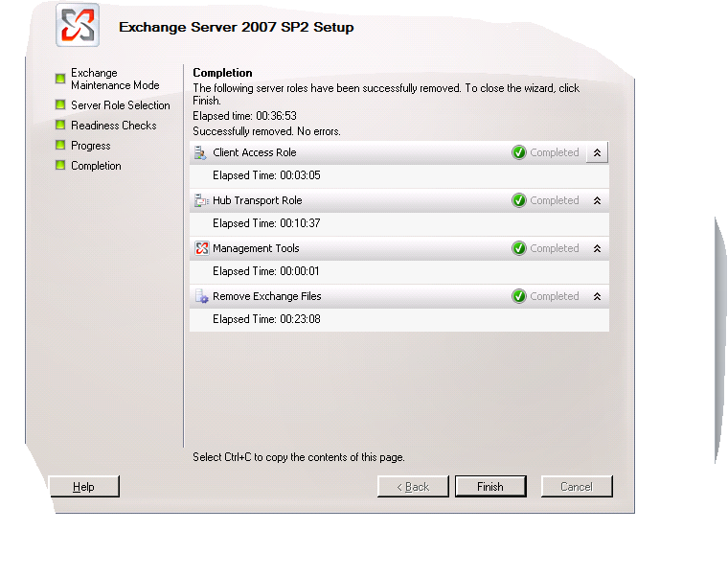Click Management Tools green completed checkmark
The width and height of the screenshot is (728, 577).
click(x=519, y=248)
